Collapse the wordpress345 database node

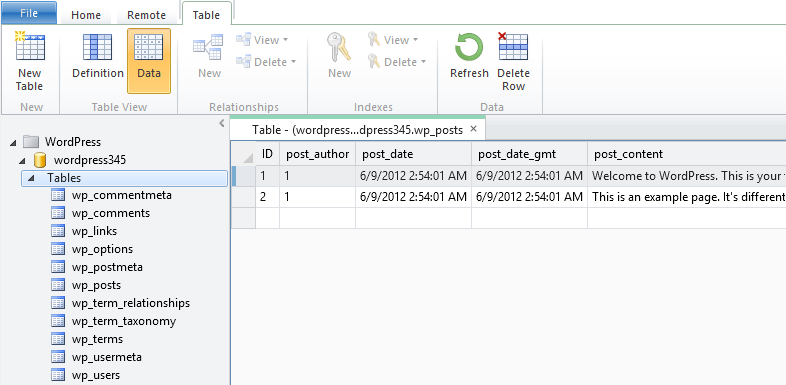click(22, 161)
